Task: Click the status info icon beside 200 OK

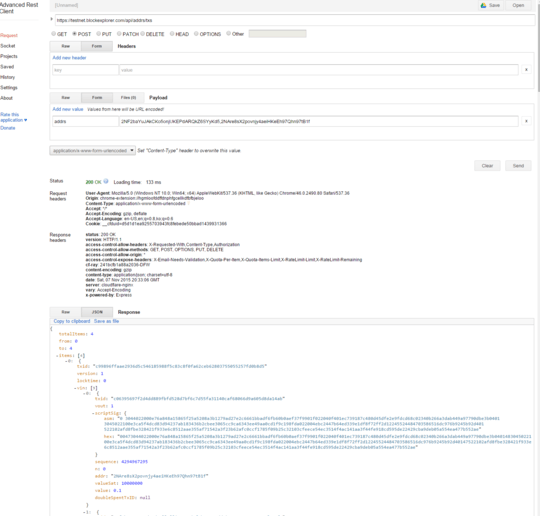Action: click(x=106, y=181)
